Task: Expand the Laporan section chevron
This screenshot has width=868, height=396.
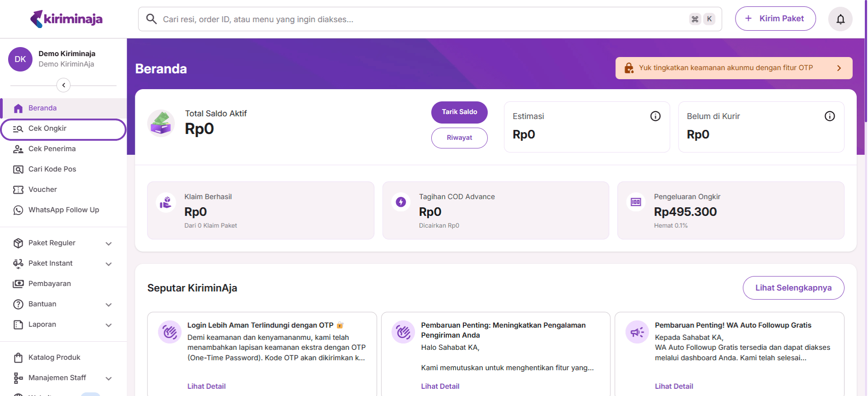Action: (108, 325)
